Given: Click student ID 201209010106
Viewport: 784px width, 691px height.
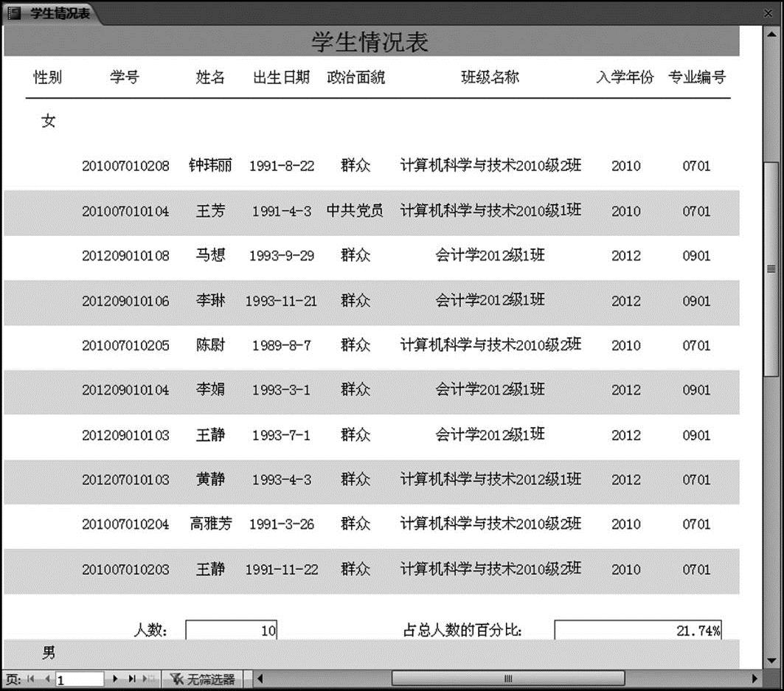Looking at the screenshot, I should (125, 301).
